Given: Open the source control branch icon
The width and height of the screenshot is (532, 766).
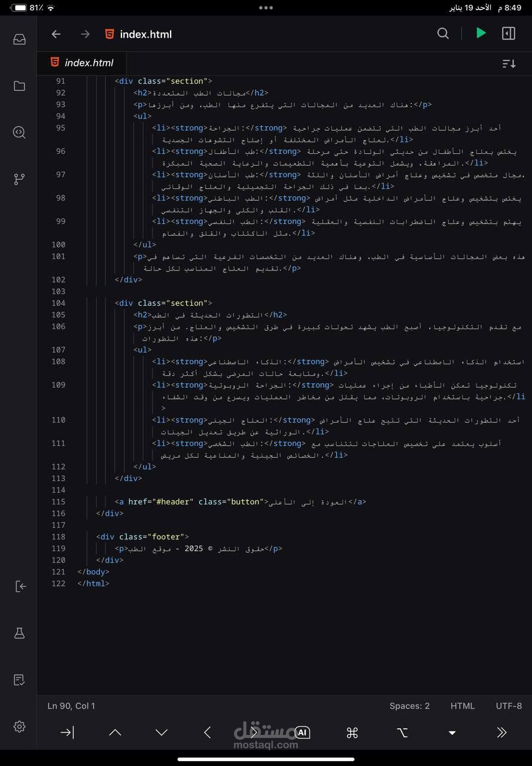Looking at the screenshot, I should coord(19,179).
